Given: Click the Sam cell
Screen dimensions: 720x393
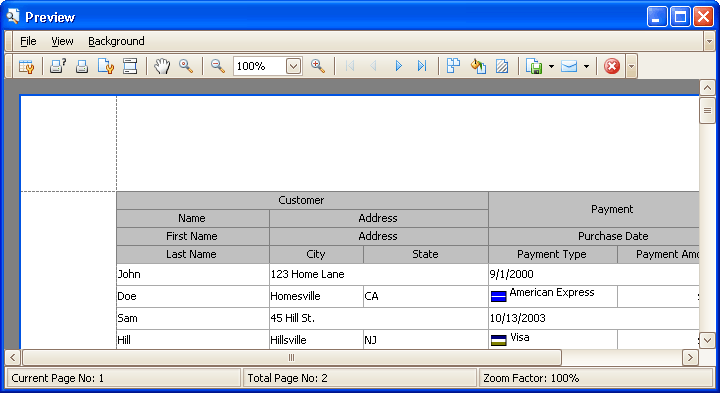Looking at the screenshot, I should 193,318.
